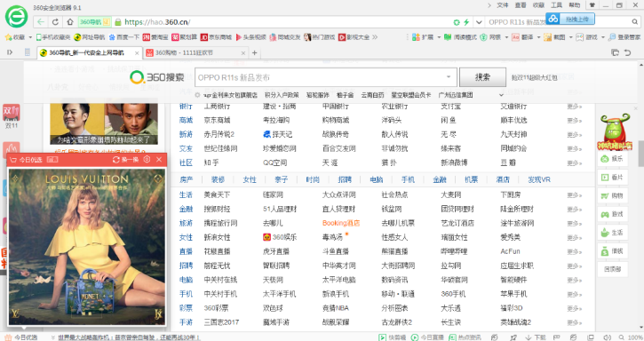Expand the 游戏 toolbar dropdown arrow
Image resolution: width=644 pixels, height=341 pixels.
[602, 37]
